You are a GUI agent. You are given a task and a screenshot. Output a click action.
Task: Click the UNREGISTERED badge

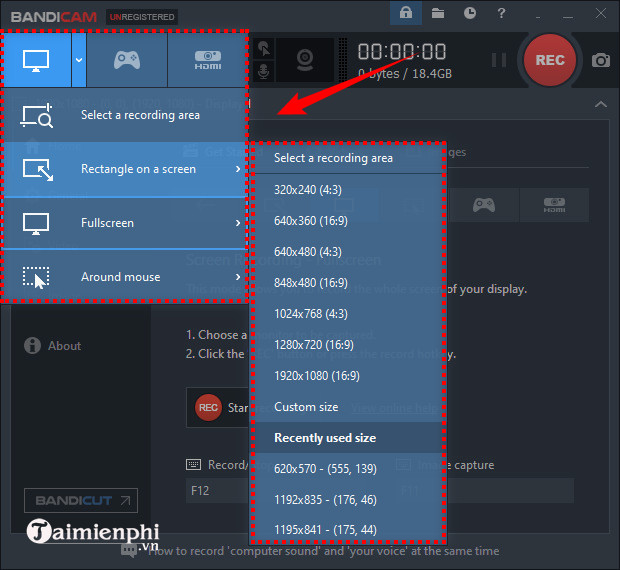pos(142,17)
